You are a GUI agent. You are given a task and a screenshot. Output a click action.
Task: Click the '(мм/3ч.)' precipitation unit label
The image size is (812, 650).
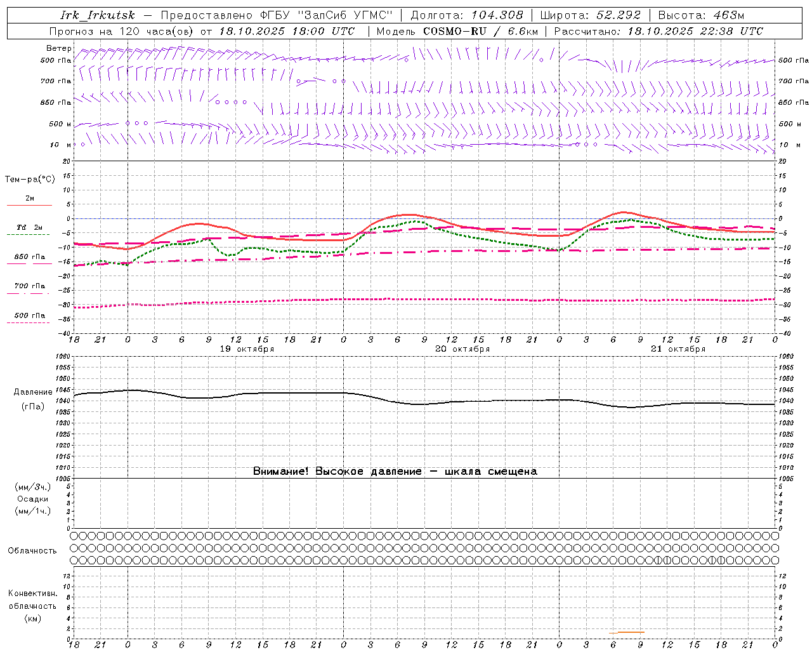click(33, 487)
